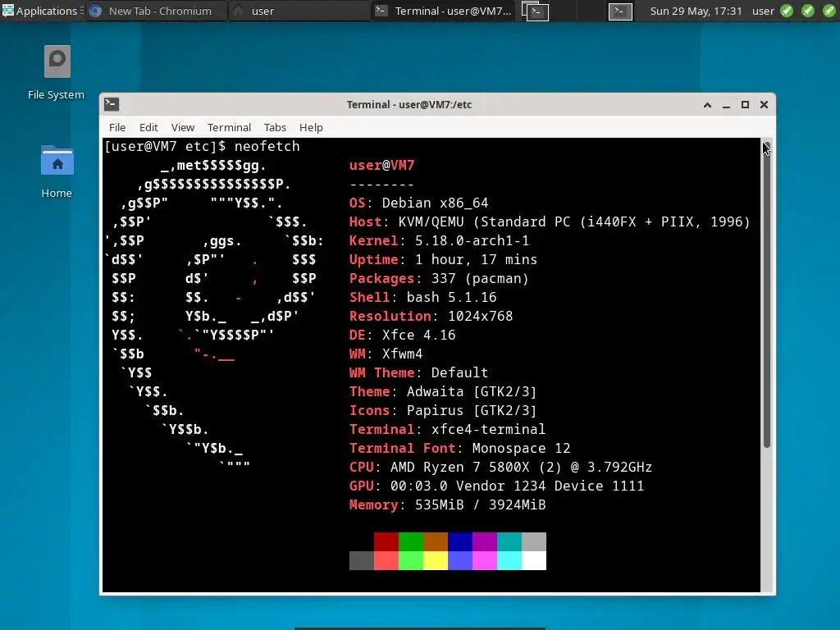Switch to the New Tab - Chromium taskbar window

click(x=156, y=11)
